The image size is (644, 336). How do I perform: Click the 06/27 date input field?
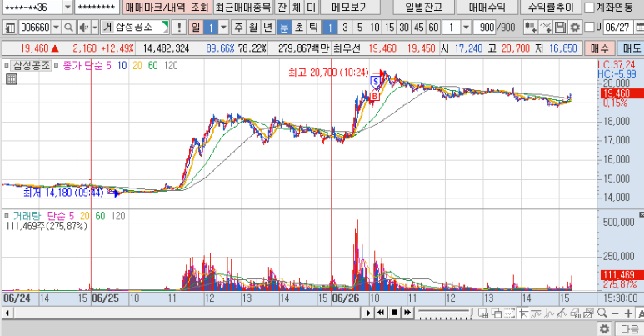click(x=617, y=28)
